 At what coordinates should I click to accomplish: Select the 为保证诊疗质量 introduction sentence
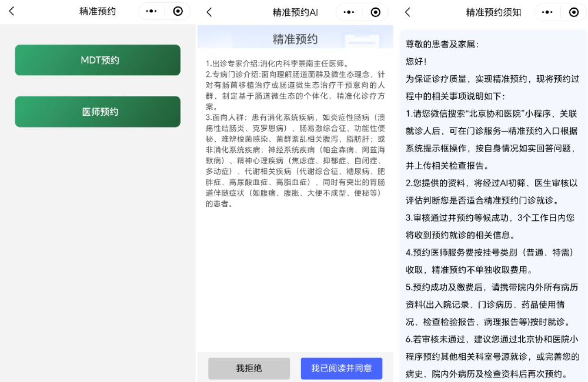[x=492, y=88]
